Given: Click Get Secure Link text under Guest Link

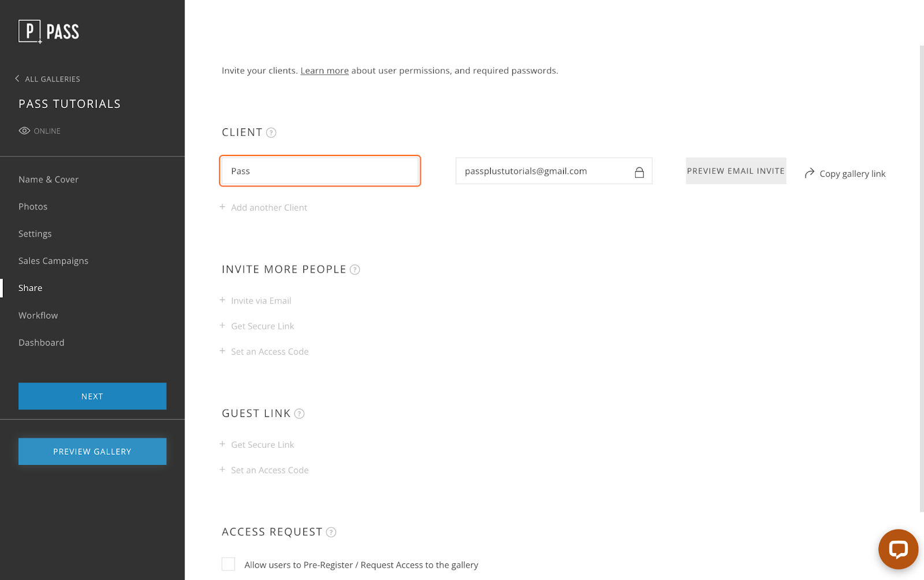Looking at the screenshot, I should pyautogui.click(x=263, y=445).
